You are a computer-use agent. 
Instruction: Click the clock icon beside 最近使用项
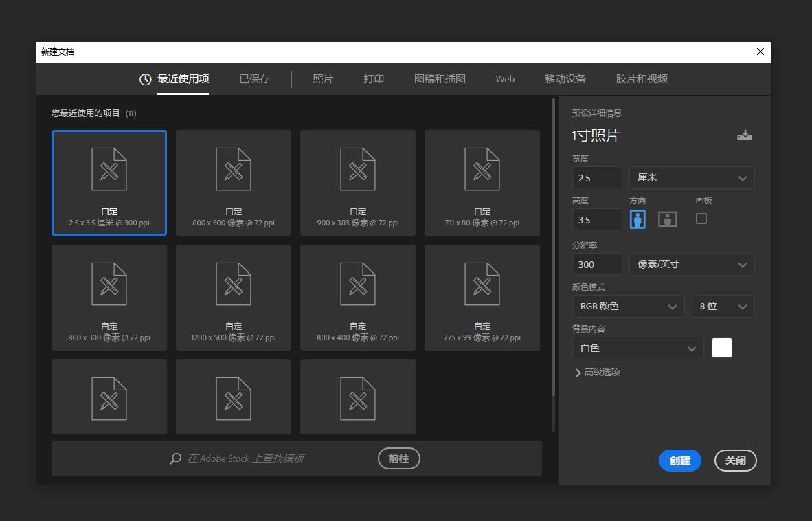click(144, 79)
